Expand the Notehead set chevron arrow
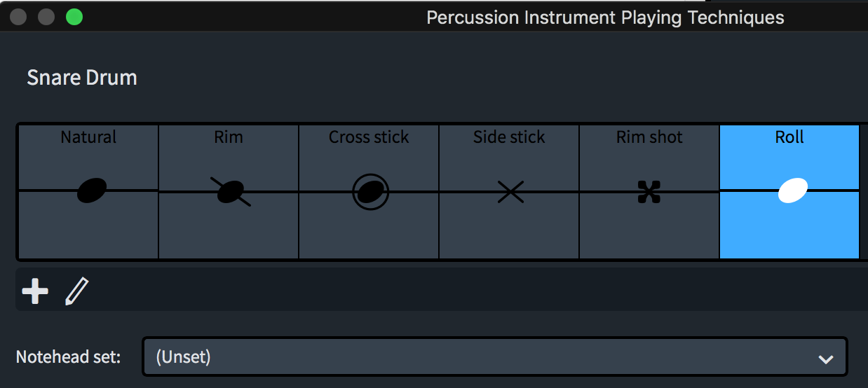 (x=825, y=359)
